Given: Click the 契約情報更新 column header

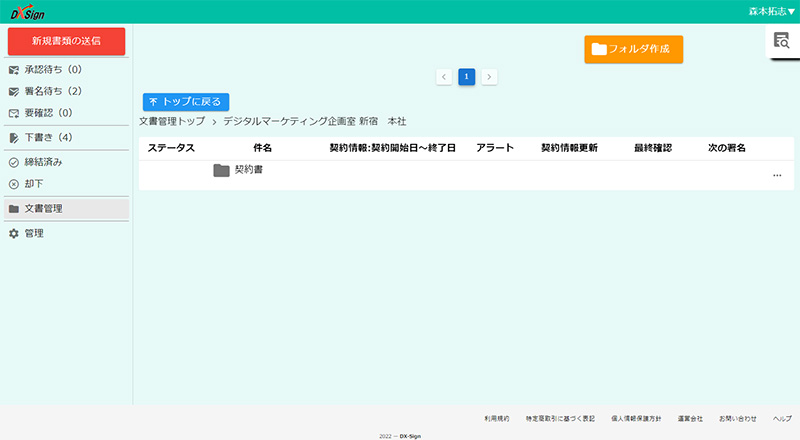Looking at the screenshot, I should point(569,148).
